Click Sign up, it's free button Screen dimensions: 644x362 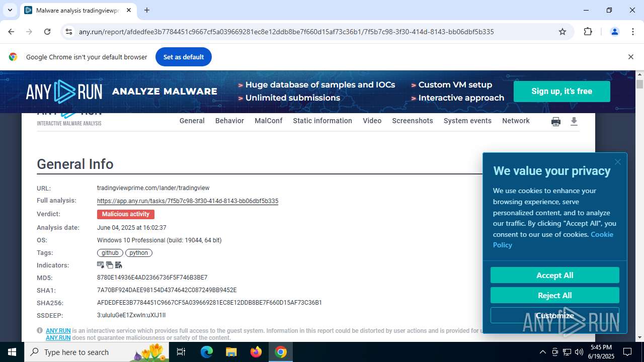(x=562, y=92)
